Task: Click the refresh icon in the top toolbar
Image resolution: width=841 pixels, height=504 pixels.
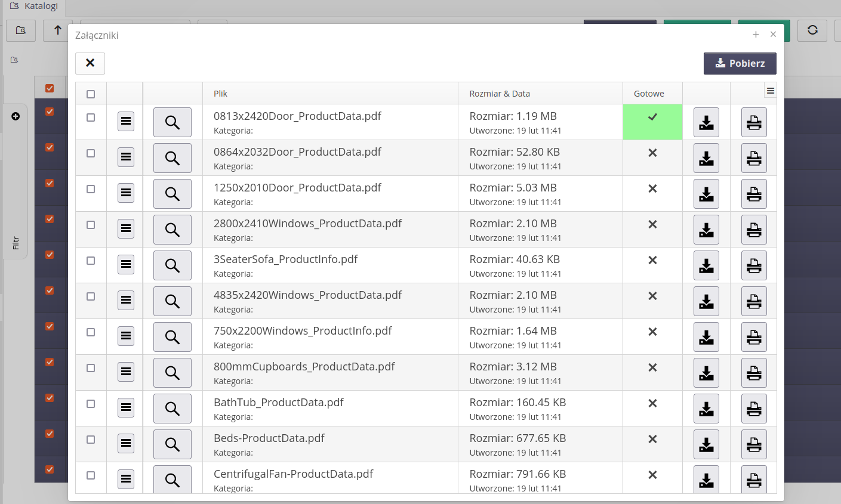Action: (812, 30)
